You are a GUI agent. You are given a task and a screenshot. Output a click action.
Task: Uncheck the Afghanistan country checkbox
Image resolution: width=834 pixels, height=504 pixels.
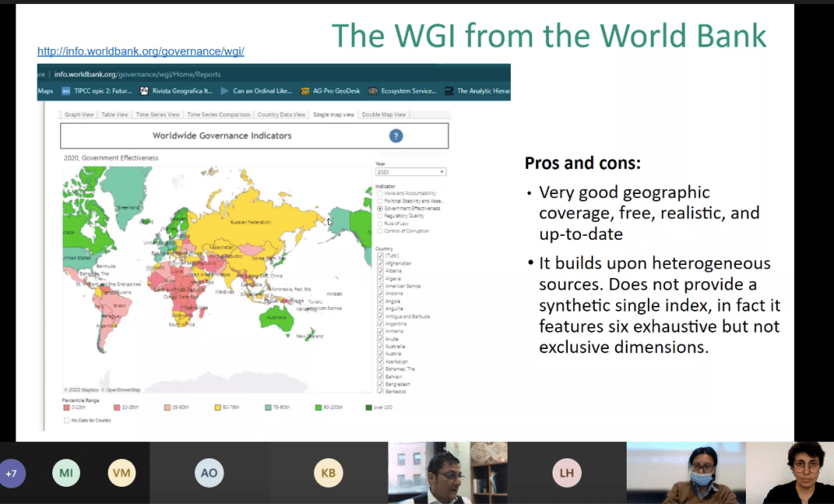pos(380,263)
